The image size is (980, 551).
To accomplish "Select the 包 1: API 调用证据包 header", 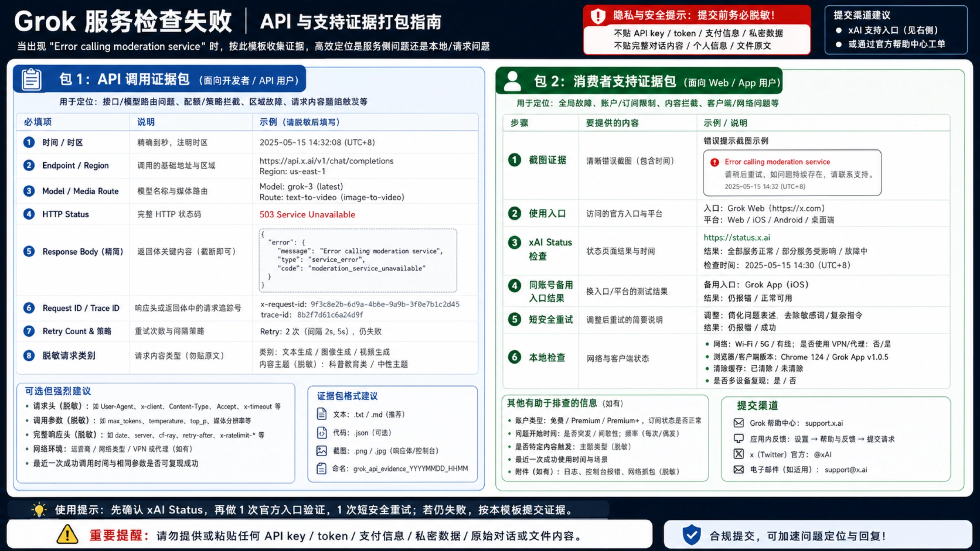I will coord(159,79).
